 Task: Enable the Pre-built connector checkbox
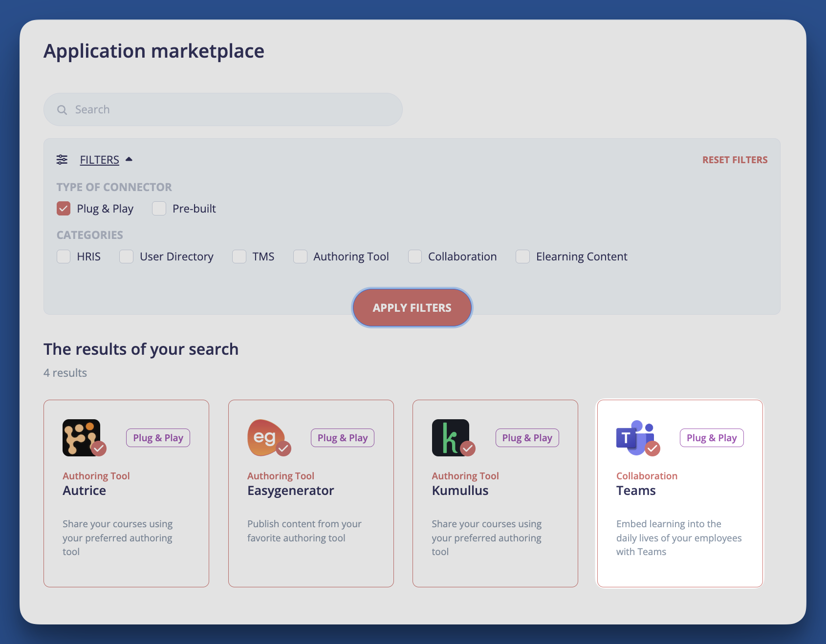pyautogui.click(x=158, y=209)
